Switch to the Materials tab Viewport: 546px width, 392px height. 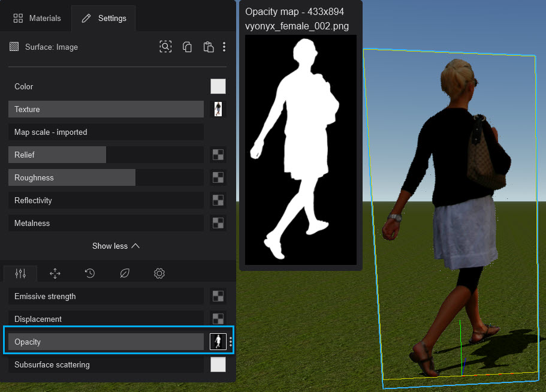coord(37,18)
